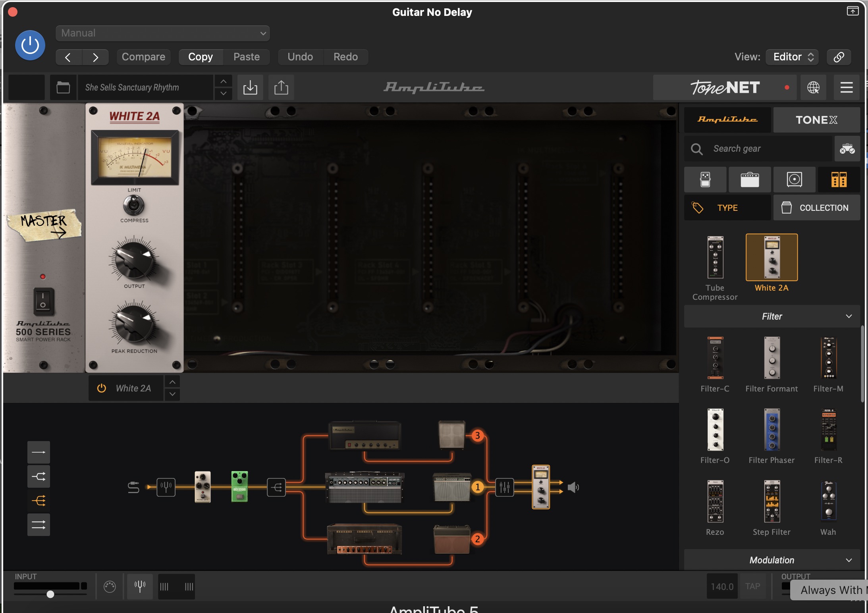Click the export share preset icon
This screenshot has height=613, width=868.
click(281, 87)
